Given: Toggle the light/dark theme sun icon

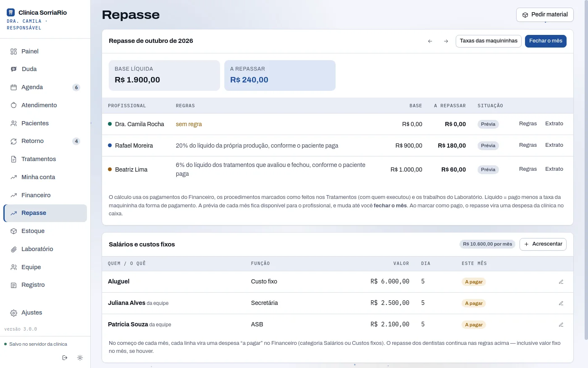Looking at the screenshot, I should (x=80, y=358).
